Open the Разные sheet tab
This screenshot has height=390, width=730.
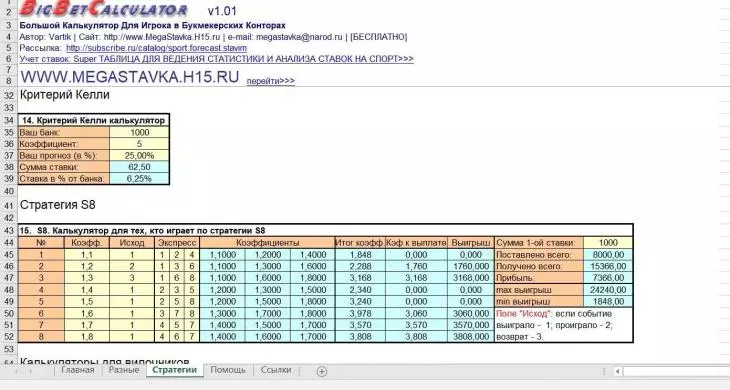(124, 370)
